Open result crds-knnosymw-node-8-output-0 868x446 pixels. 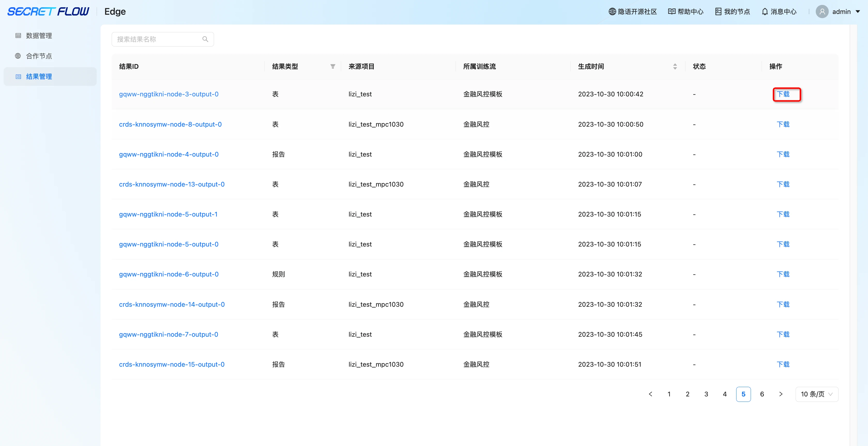[170, 124]
